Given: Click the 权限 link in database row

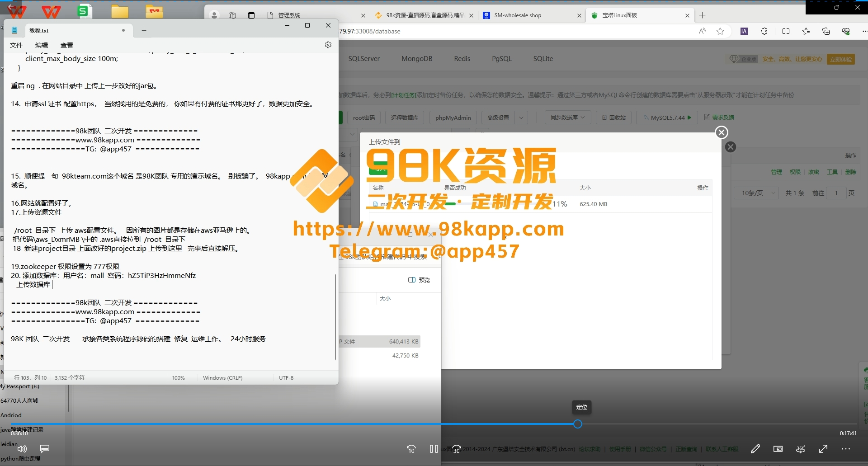Looking at the screenshot, I should tap(795, 172).
